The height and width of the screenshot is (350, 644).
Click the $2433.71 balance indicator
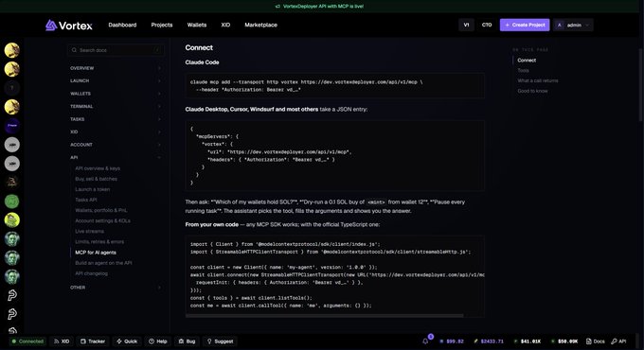(489, 341)
